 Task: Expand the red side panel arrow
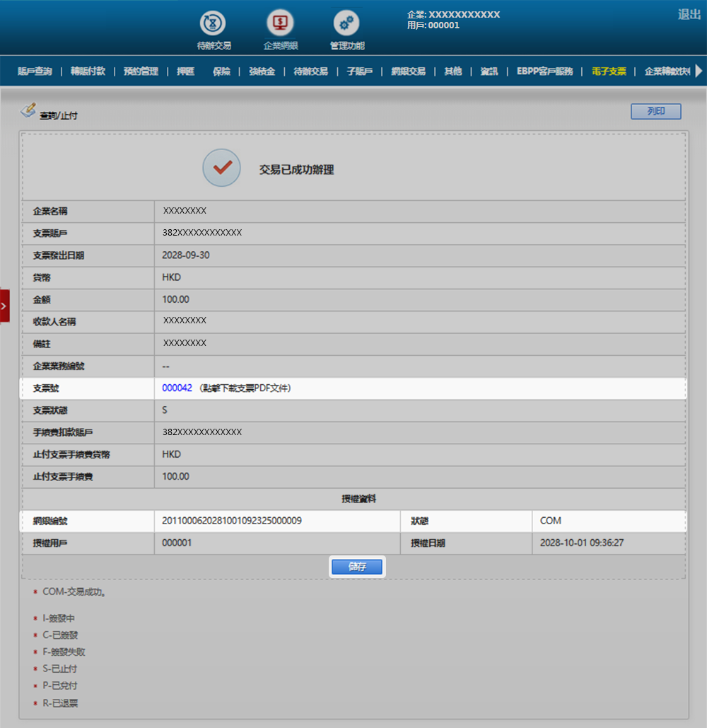click(4, 306)
